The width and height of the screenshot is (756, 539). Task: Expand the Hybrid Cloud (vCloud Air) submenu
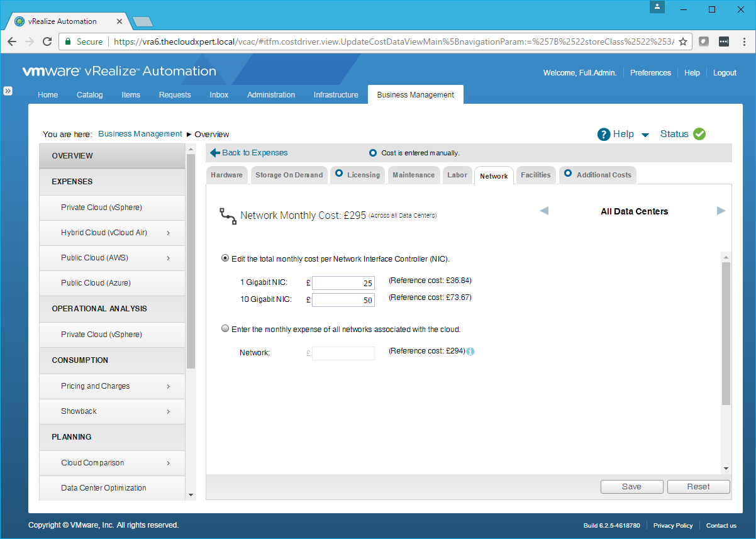pos(169,233)
